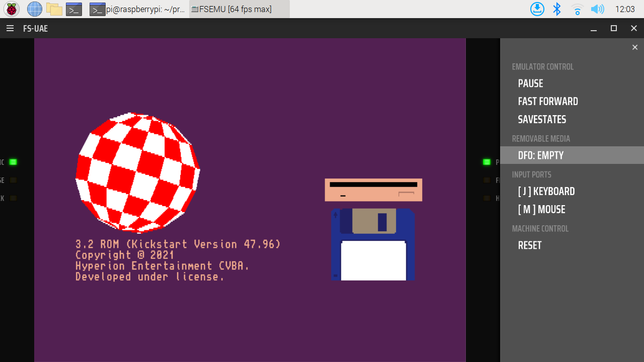Reset the emulated machine
Viewport: 644px width, 362px height.
(529, 245)
